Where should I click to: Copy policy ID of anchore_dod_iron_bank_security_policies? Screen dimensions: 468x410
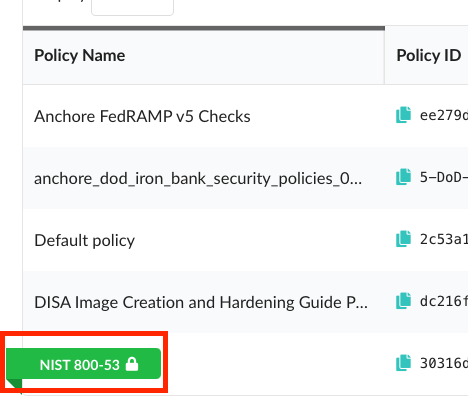[403, 177]
